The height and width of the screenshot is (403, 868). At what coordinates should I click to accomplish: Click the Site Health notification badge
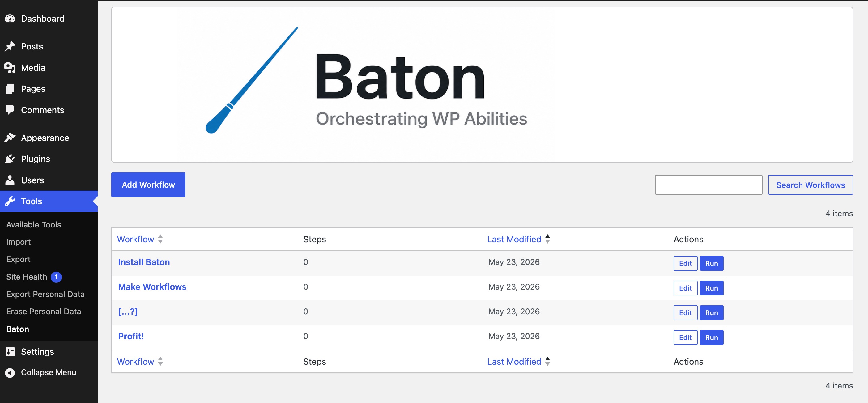pos(56,277)
